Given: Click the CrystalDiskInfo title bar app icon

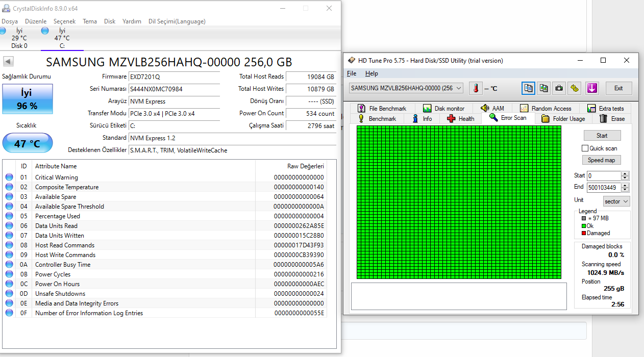Looking at the screenshot, I should 6,8.
